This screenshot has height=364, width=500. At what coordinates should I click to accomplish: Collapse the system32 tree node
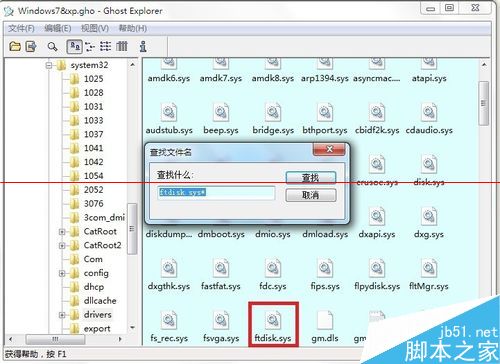(x=49, y=65)
